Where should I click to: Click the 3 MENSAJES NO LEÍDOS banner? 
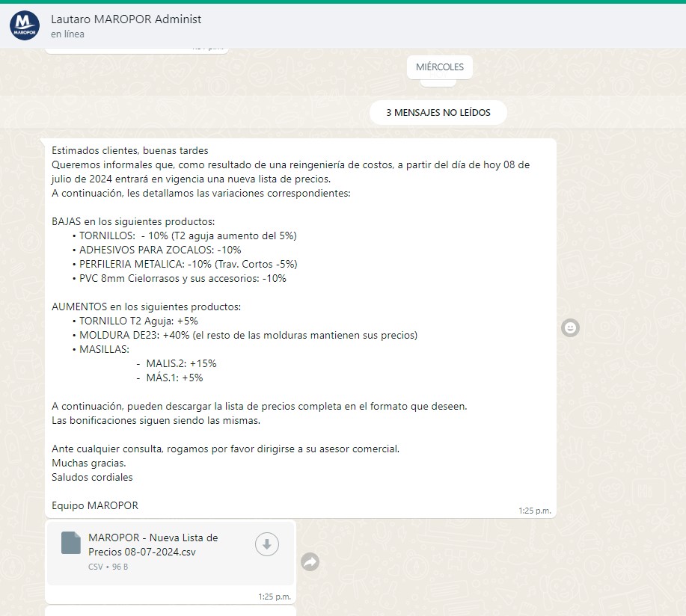pos(438,113)
